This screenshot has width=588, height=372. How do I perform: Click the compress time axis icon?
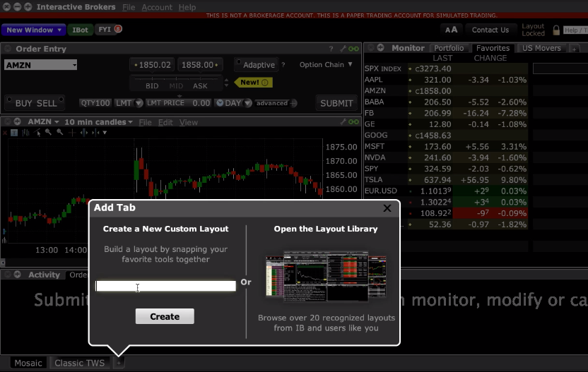click(95, 133)
